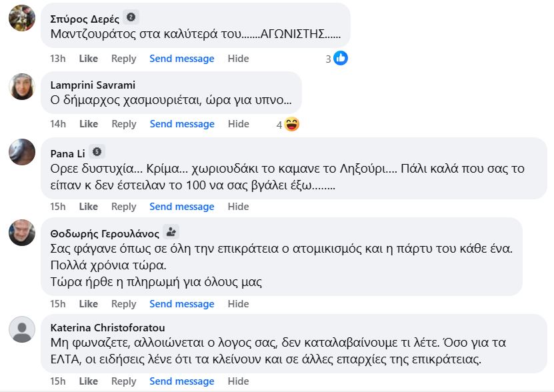Hide Θοδωρής Γερουλάνος comment

click(x=238, y=304)
